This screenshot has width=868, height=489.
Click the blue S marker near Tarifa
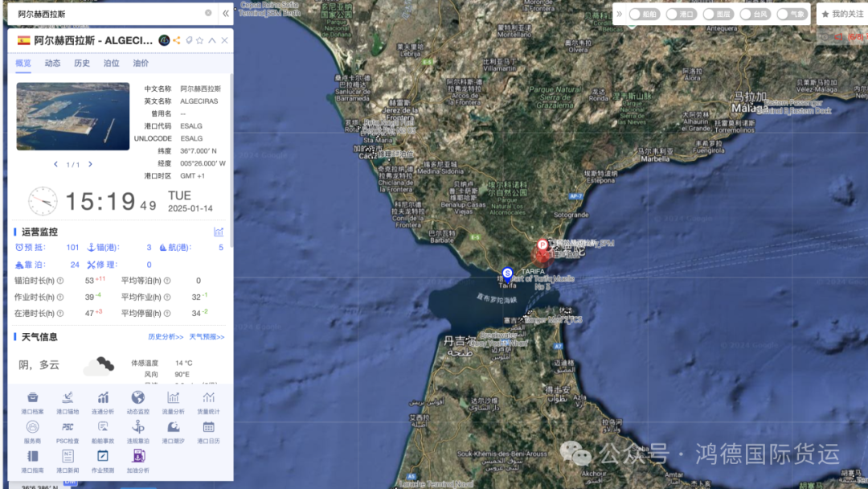507,273
